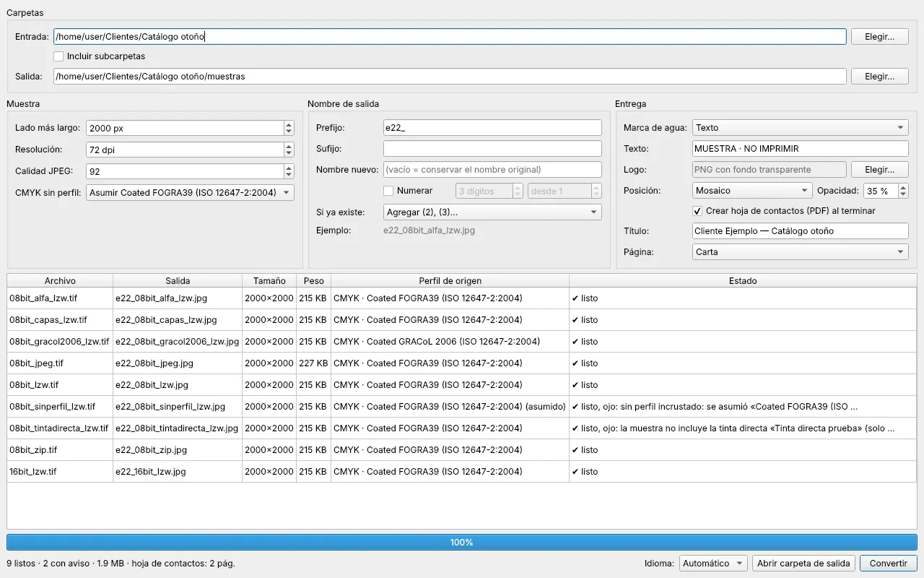Check the Incluir subcarpetas checkbox
924x578 pixels.
click(x=58, y=56)
